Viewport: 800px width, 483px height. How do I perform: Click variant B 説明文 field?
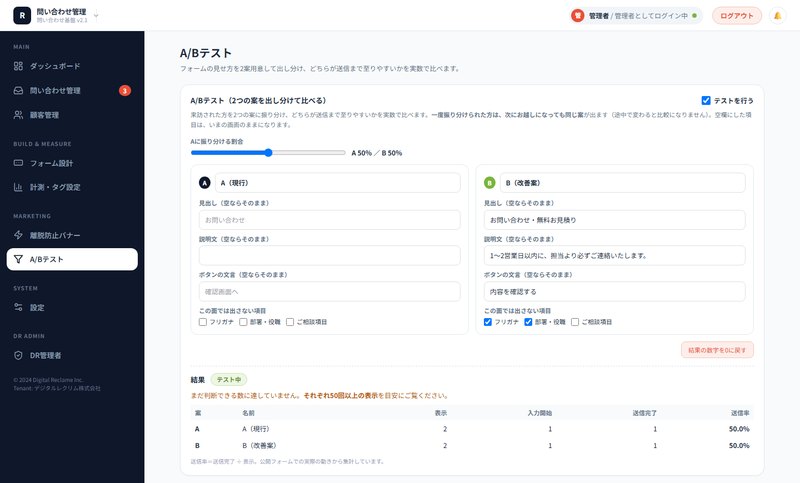click(614, 256)
